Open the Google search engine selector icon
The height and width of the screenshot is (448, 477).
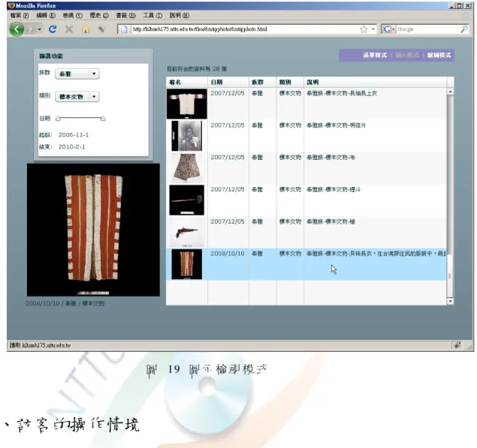click(388, 29)
